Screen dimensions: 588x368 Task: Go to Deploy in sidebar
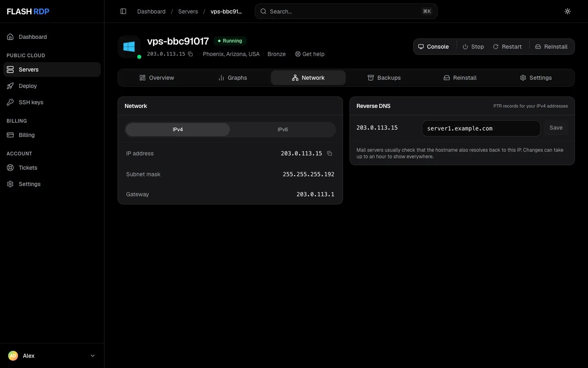pyautogui.click(x=52, y=86)
